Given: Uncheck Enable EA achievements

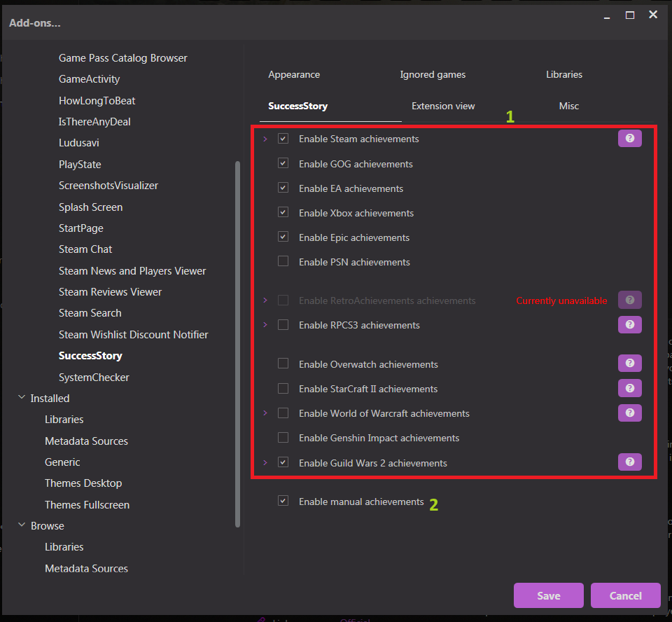Looking at the screenshot, I should 283,188.
